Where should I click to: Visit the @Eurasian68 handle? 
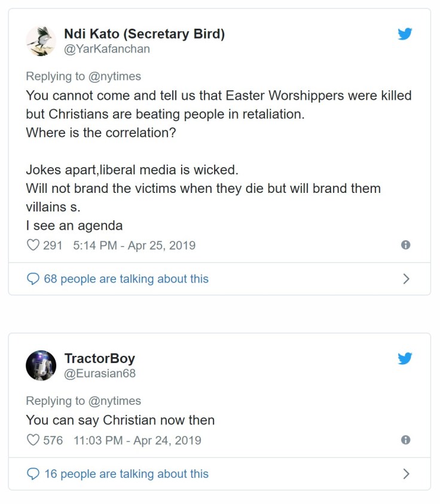click(x=99, y=373)
